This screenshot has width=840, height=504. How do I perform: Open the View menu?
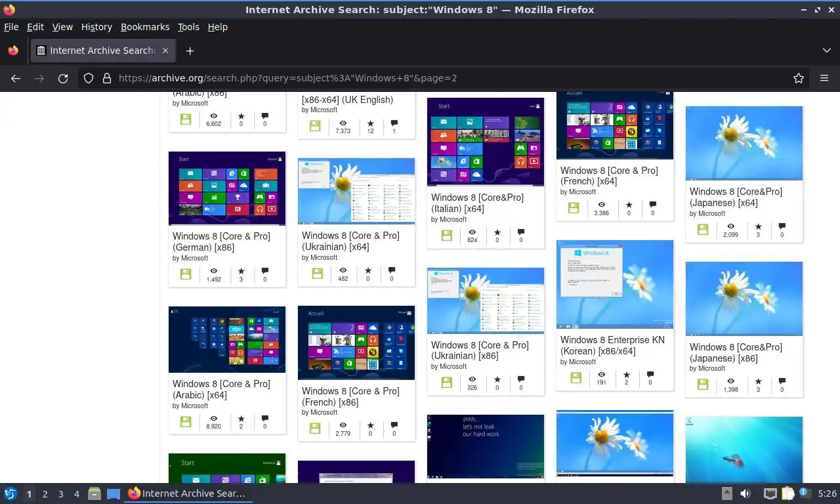(x=62, y=27)
